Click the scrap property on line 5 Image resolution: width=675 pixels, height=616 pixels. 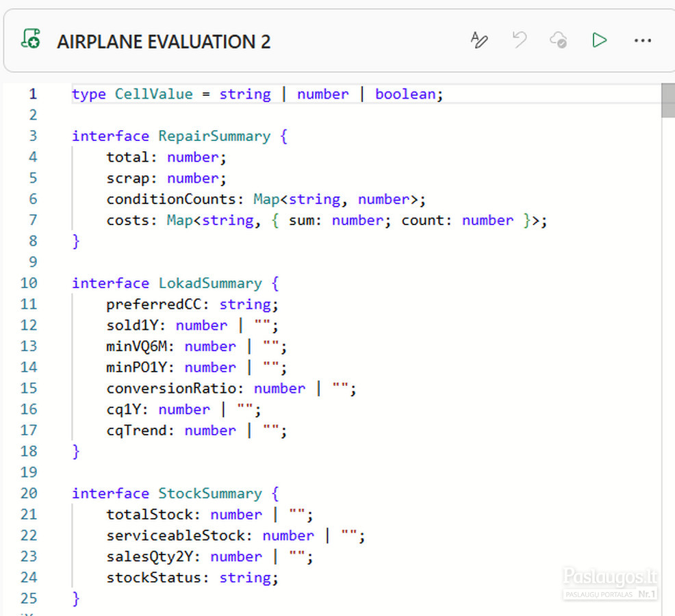pyautogui.click(x=128, y=178)
